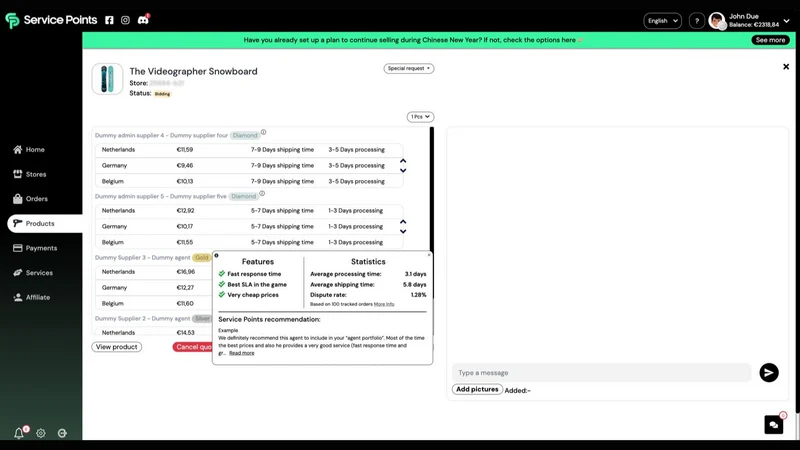
Task: Go to Orders in sidebar
Action: click(x=30, y=198)
